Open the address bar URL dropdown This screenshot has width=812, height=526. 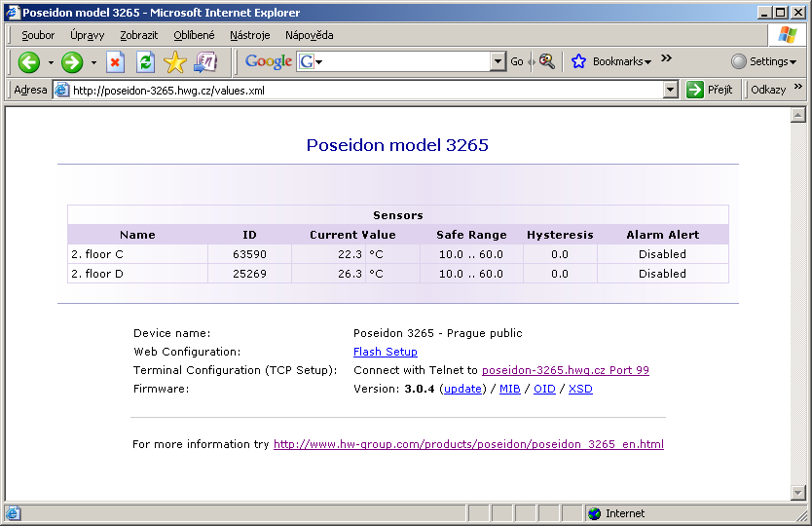(x=671, y=90)
